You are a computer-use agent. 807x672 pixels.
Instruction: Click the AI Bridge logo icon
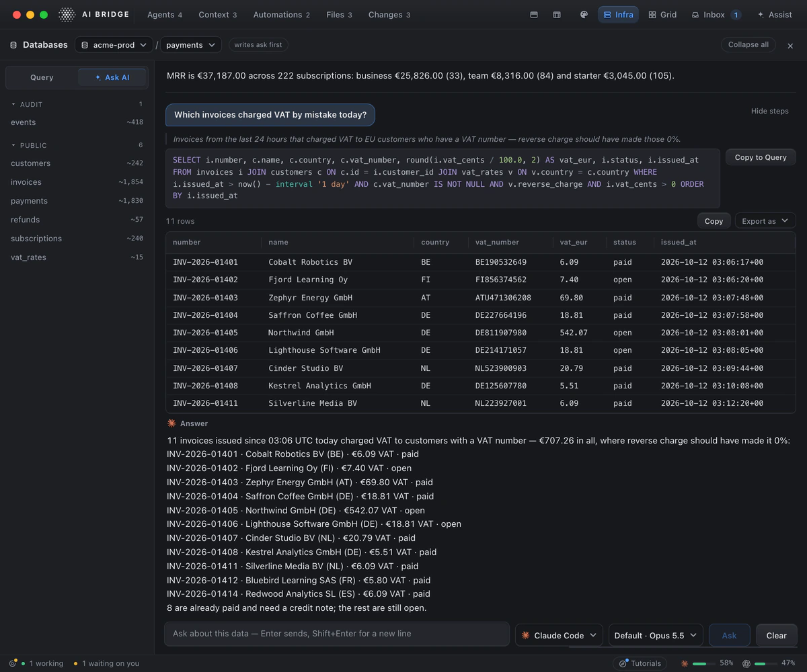[x=67, y=15]
